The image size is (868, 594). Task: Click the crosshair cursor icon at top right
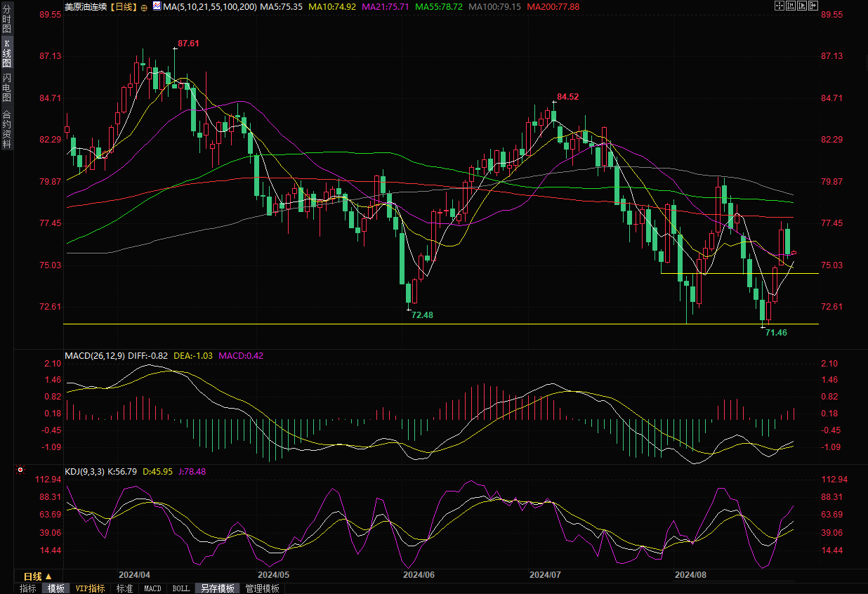pyautogui.click(x=779, y=6)
